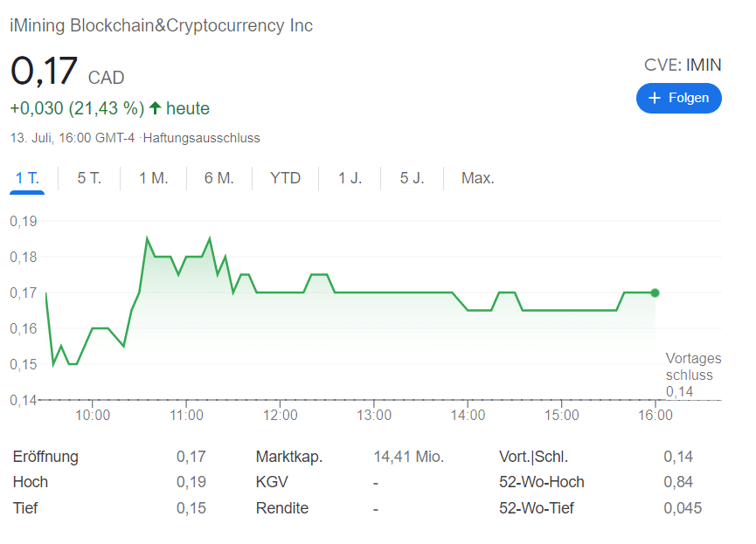Click the timestamp 13. Juli, 16:00 GMT-4
The height and width of the screenshot is (544, 756).
click(73, 138)
